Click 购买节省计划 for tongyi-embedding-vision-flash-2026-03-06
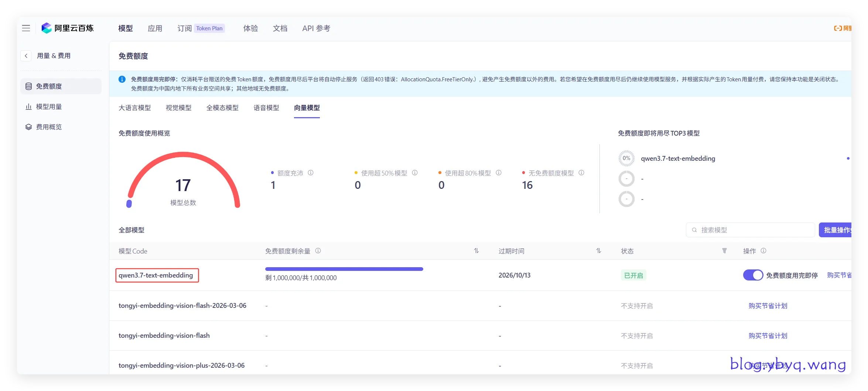The image size is (868, 391). click(x=768, y=306)
